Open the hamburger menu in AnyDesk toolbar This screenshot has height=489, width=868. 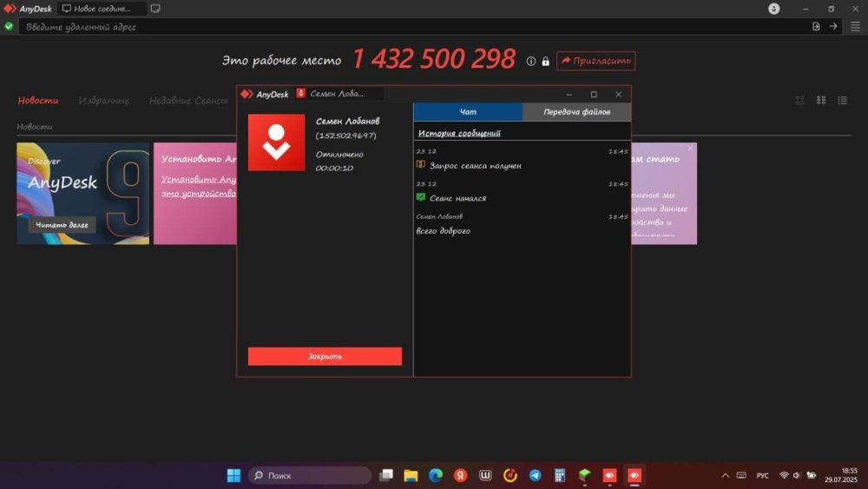(855, 27)
